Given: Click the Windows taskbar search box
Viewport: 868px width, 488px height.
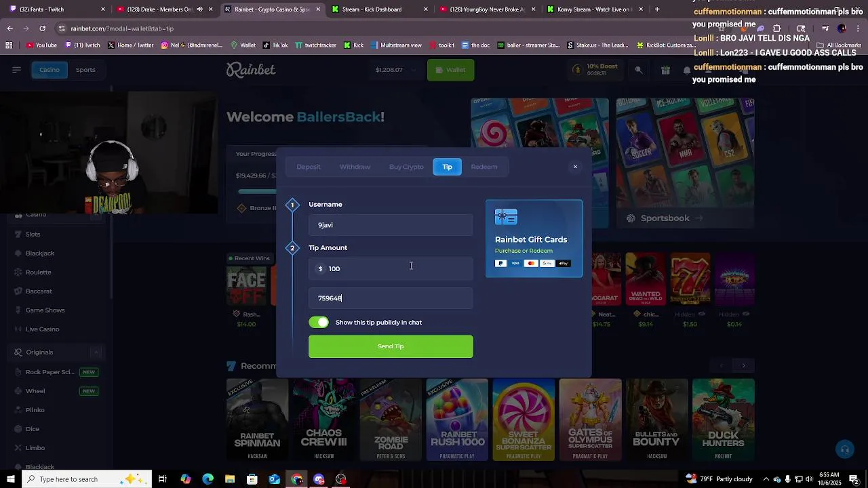Looking at the screenshot, I should coord(87,479).
